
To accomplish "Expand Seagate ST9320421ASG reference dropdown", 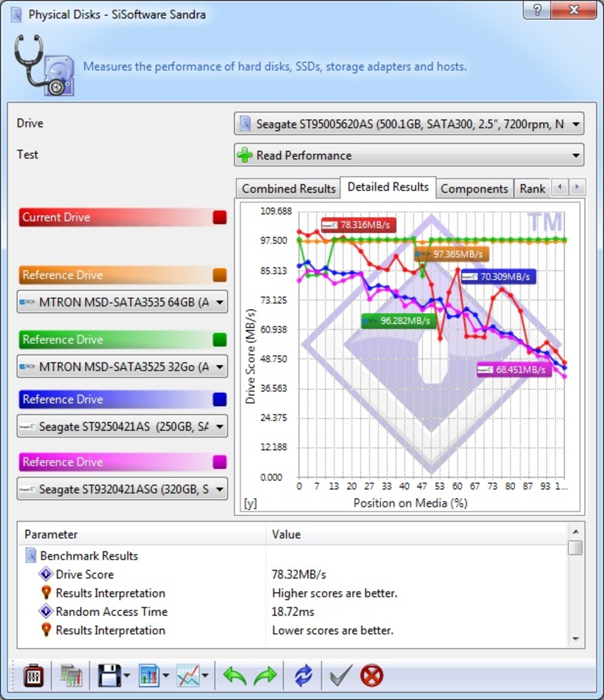I will click(122, 489).
